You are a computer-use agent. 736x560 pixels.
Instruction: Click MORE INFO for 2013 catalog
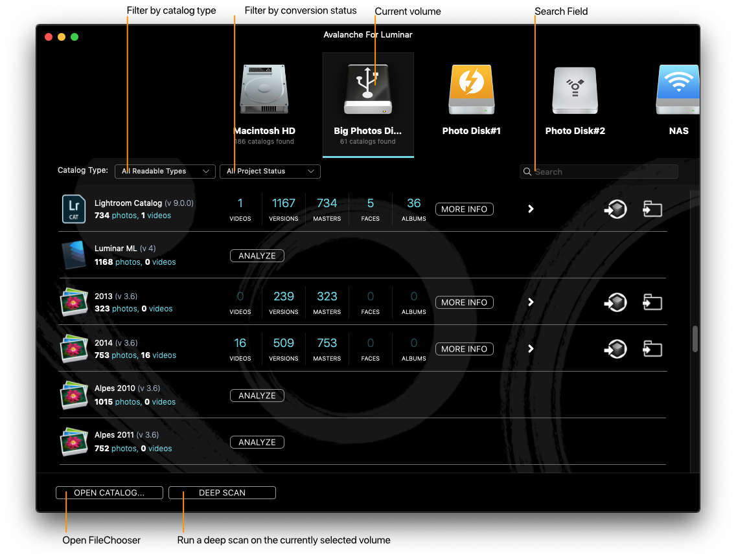(465, 302)
